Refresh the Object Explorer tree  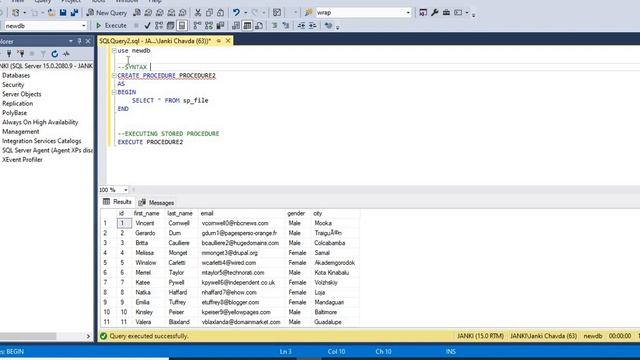click(x=55, y=53)
